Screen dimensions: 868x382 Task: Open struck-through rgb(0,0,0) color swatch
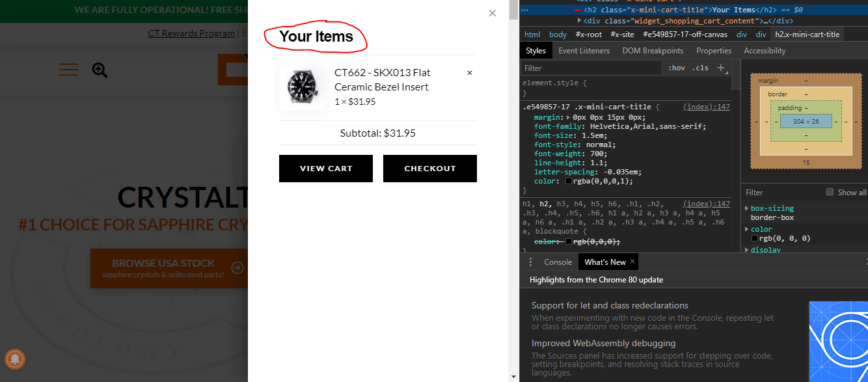(x=569, y=242)
